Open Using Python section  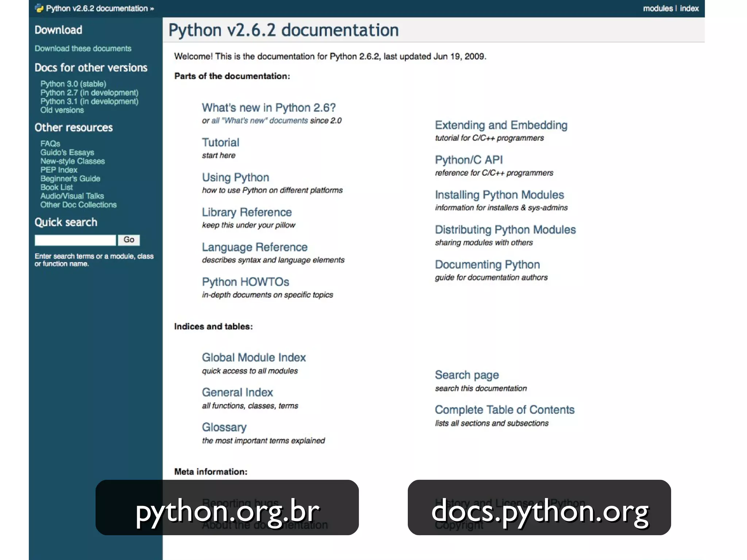[236, 178]
